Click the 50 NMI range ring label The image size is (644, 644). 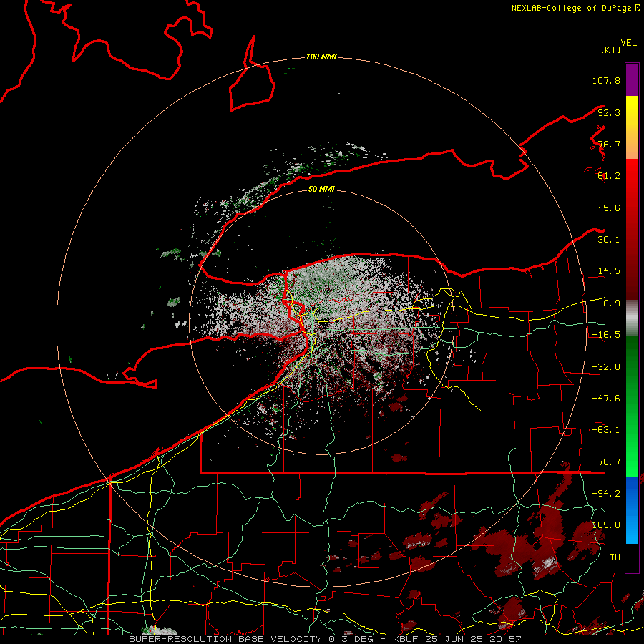point(321,189)
